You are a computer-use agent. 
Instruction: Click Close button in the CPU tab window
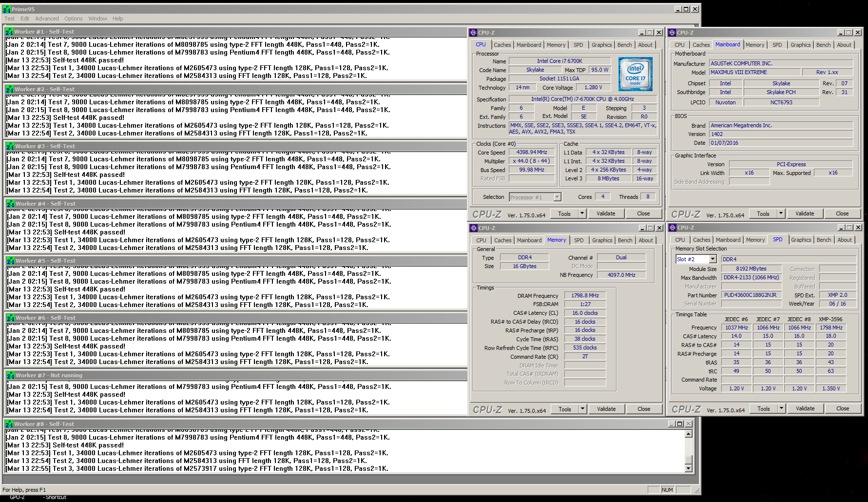click(643, 213)
